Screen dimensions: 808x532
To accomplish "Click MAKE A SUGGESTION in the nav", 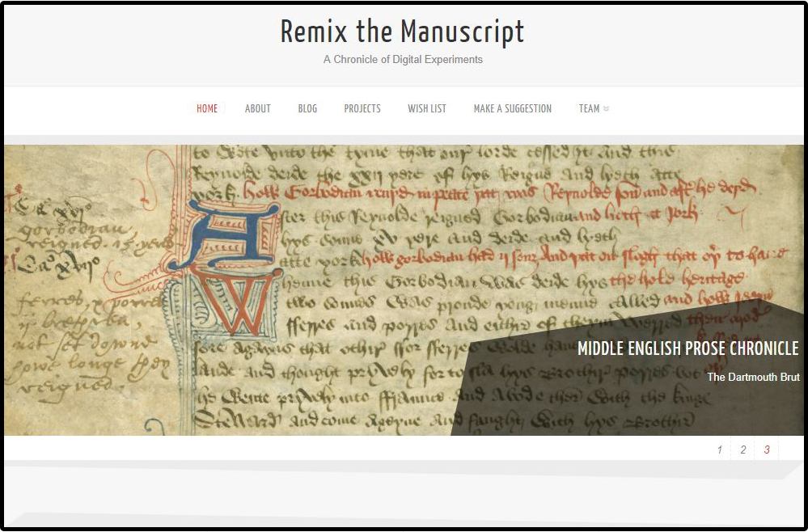I will (512, 108).
